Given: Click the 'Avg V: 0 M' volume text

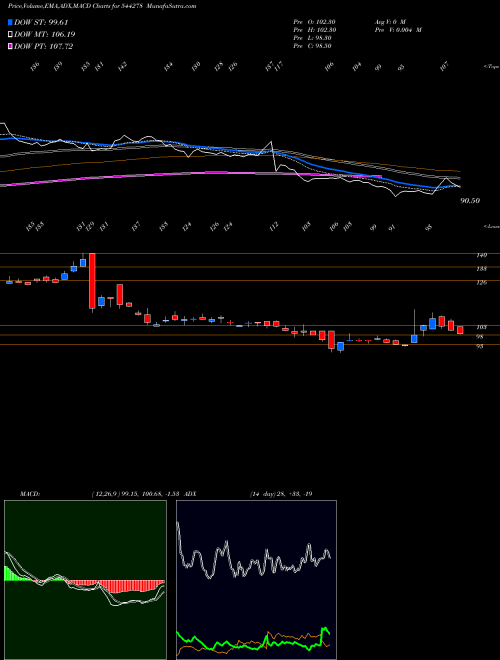Looking at the screenshot, I should (390, 22).
